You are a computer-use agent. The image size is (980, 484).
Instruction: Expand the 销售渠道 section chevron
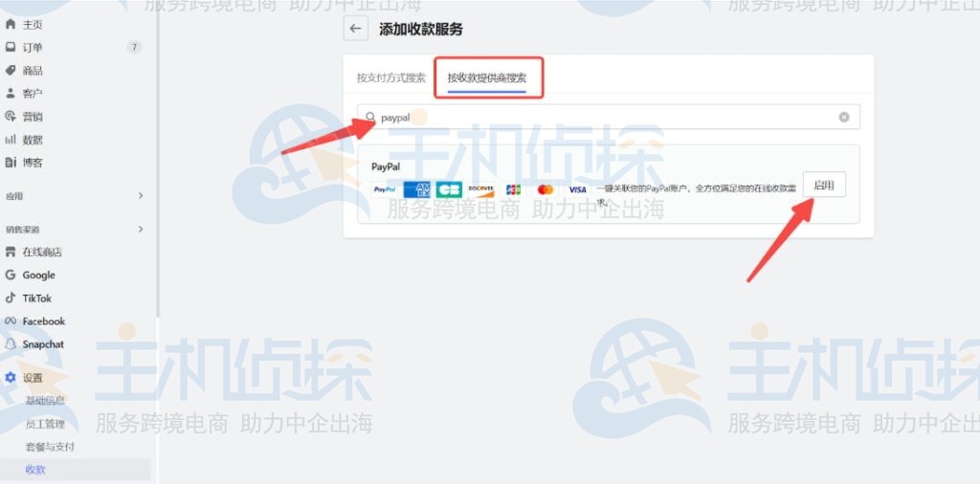141,230
